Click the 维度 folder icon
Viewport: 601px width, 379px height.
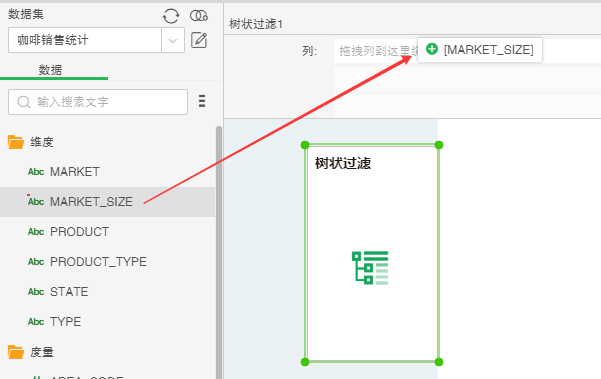16,142
